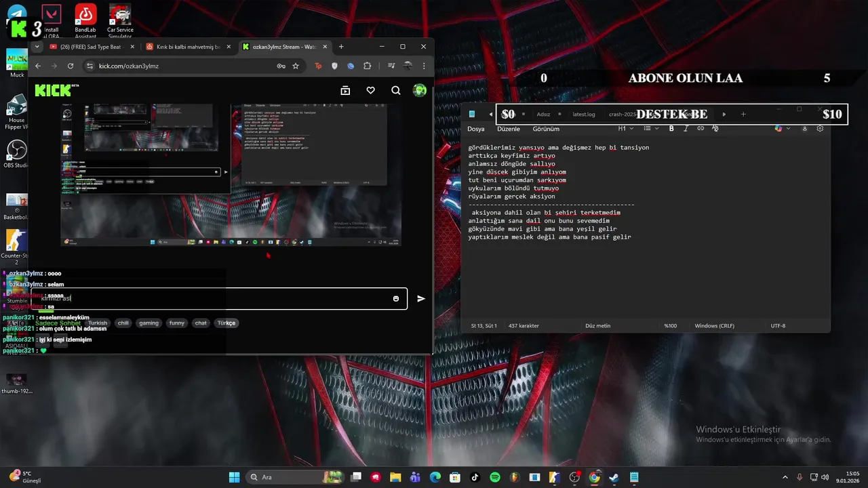This screenshot has height=488, width=868.
Task: Open Steam from the taskbar
Action: [x=614, y=477]
